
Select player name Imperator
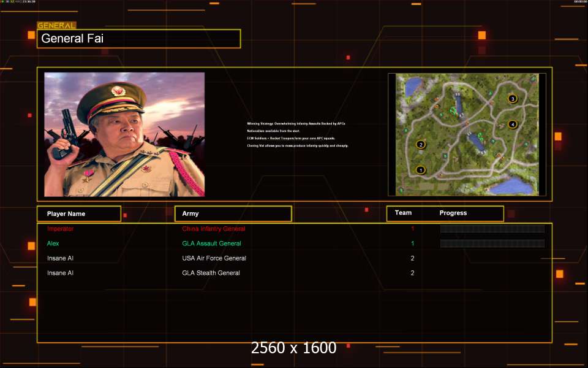(x=61, y=229)
